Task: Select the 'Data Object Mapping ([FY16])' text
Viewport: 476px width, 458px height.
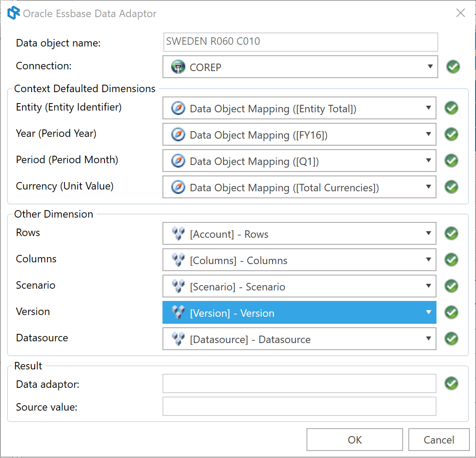Action: tap(259, 135)
